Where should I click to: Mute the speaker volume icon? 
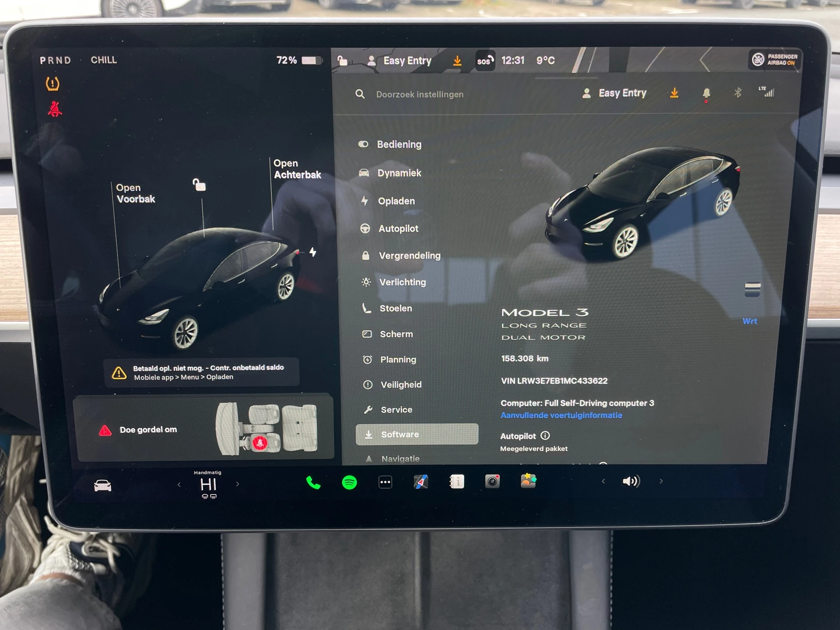(631, 481)
